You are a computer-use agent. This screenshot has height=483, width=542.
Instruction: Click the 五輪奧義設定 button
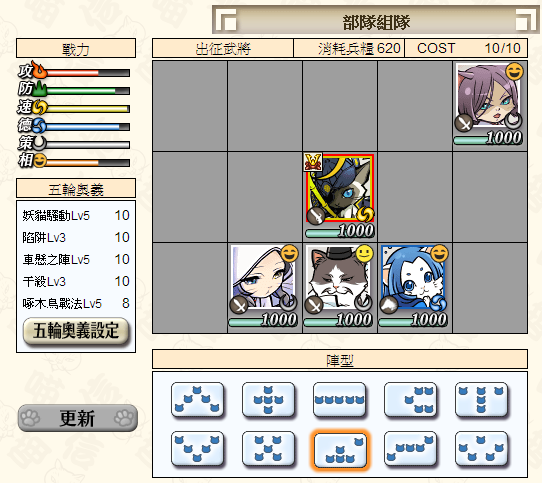[x=76, y=331]
